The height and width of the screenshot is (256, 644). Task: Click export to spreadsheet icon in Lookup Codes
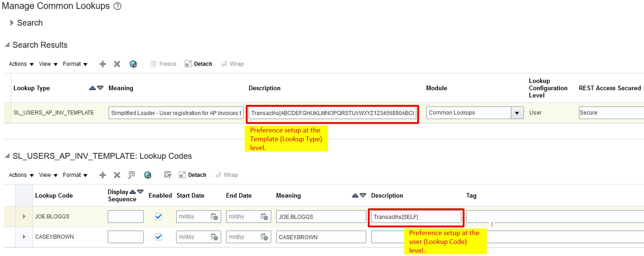(x=132, y=175)
